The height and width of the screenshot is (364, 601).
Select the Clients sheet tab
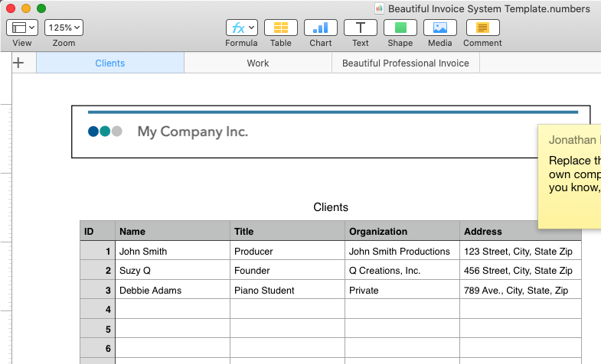(110, 63)
